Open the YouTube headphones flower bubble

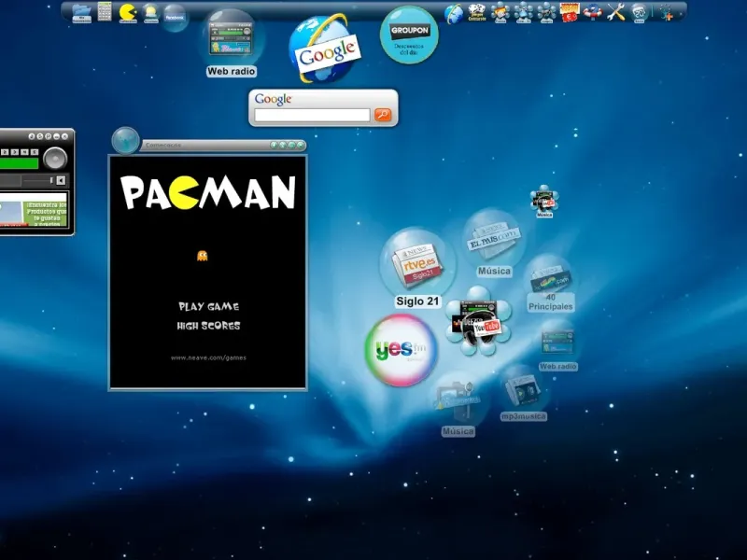point(479,321)
